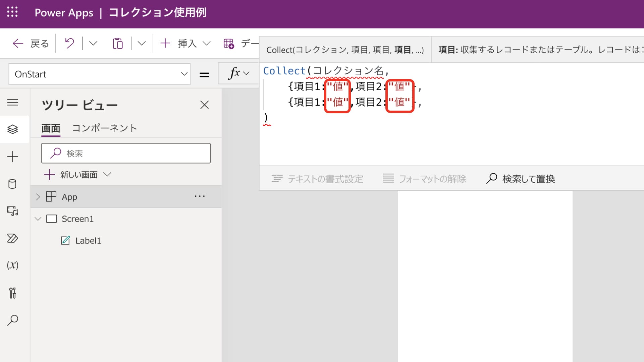Switch to the コンポーネント tab
The height and width of the screenshot is (362, 644).
pos(105,128)
